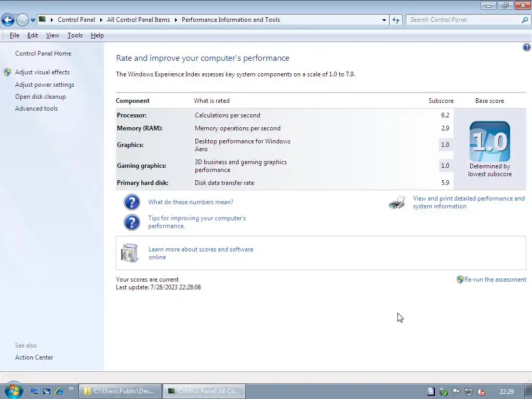The height and width of the screenshot is (399, 532).
Task: Click the Switch between windows quick launch icon
Action: (x=46, y=391)
